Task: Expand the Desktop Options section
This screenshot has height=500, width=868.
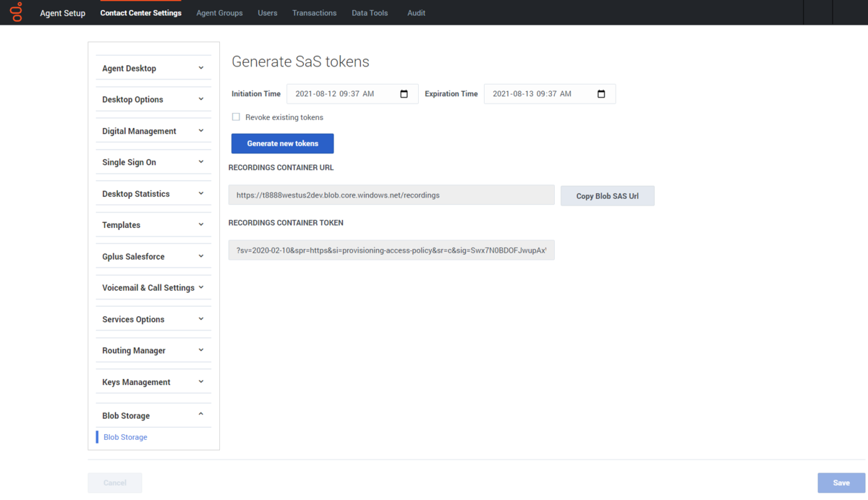Action: pos(153,99)
